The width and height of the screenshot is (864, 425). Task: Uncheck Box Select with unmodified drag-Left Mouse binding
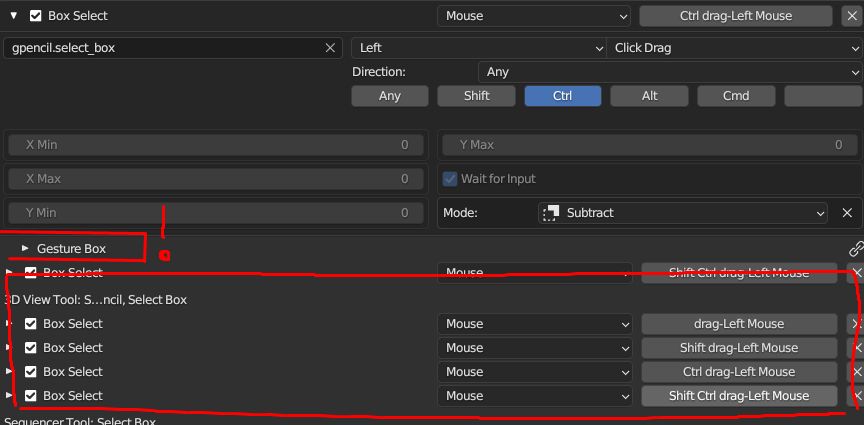[31, 324]
